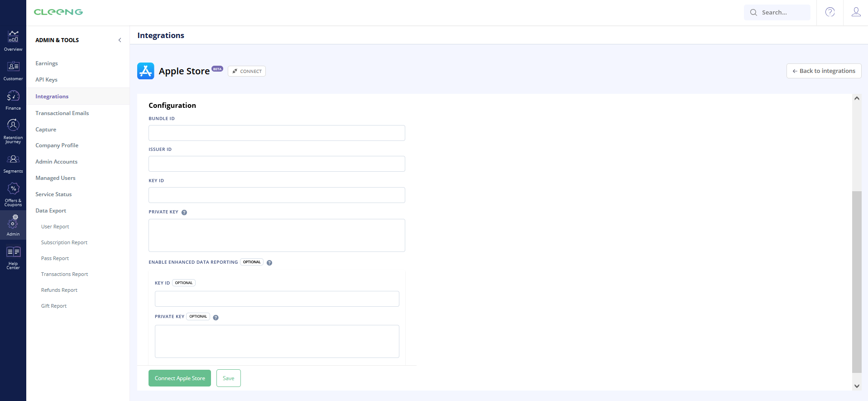Click the Integrations page title

click(161, 35)
